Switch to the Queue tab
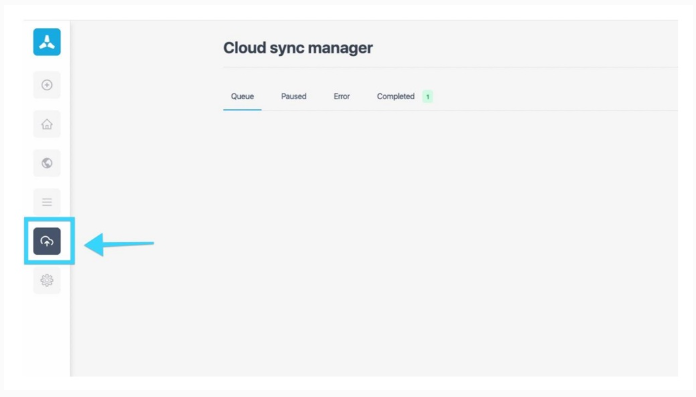 click(x=242, y=96)
